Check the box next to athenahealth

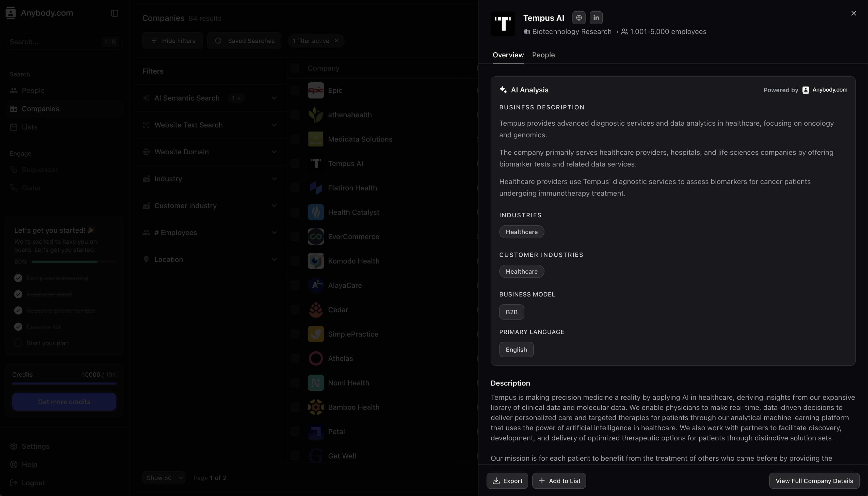pyautogui.click(x=295, y=115)
